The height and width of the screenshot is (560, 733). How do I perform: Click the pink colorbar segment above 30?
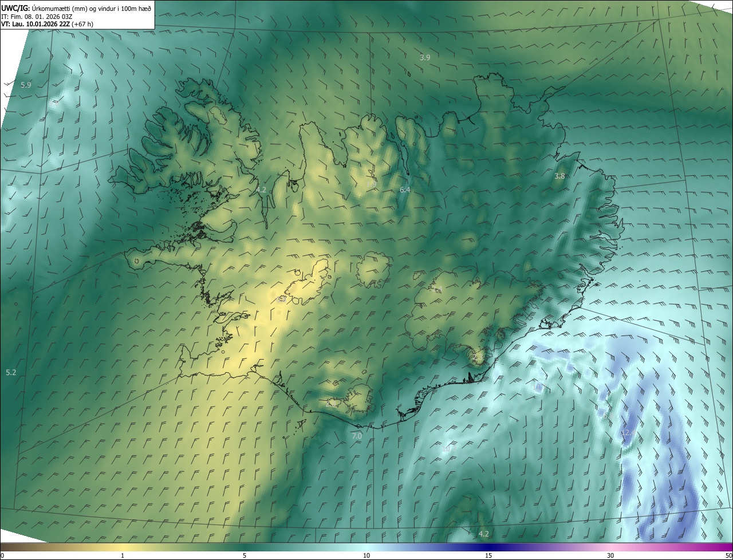tap(610, 546)
